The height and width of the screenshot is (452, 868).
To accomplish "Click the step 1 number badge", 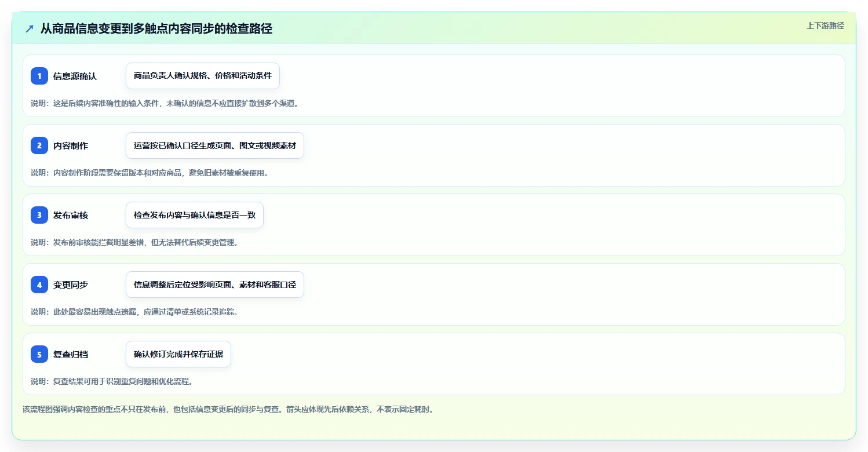I will [39, 76].
